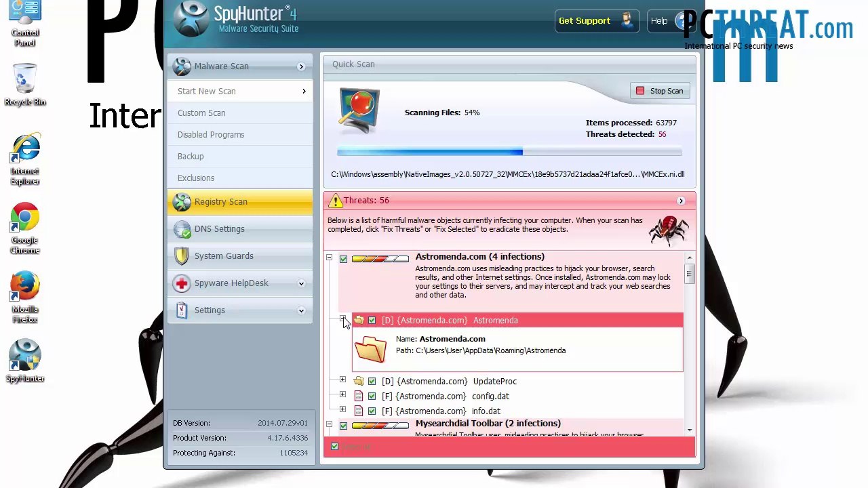This screenshot has width=868, height=488.
Task: Click the Stop Scan button
Action: click(x=660, y=91)
